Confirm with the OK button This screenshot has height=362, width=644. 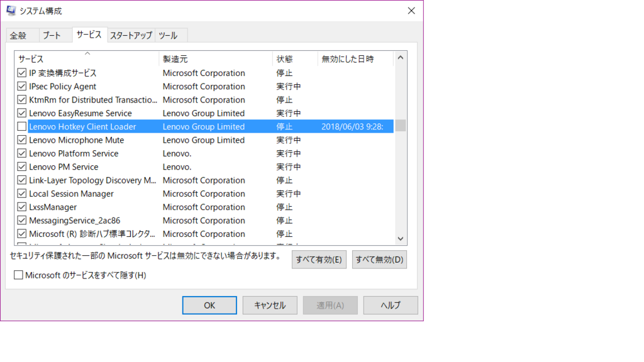click(x=209, y=305)
